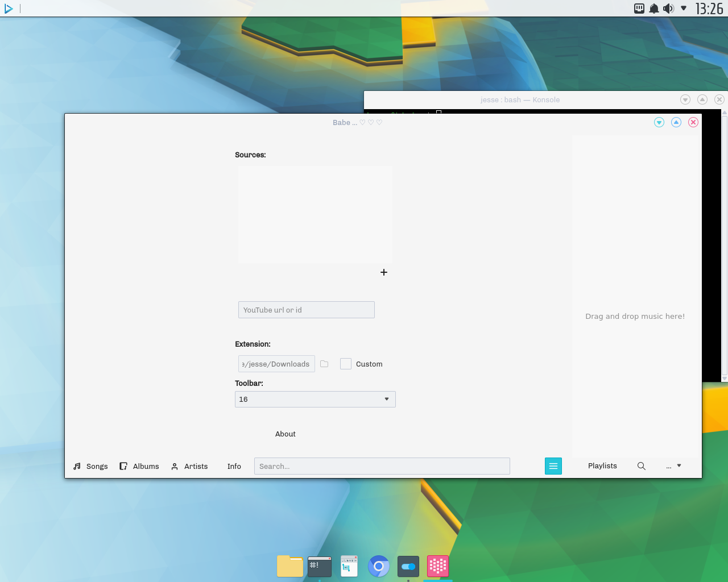Launch Chromium from the dock
The height and width of the screenshot is (582, 728).
[379, 566]
